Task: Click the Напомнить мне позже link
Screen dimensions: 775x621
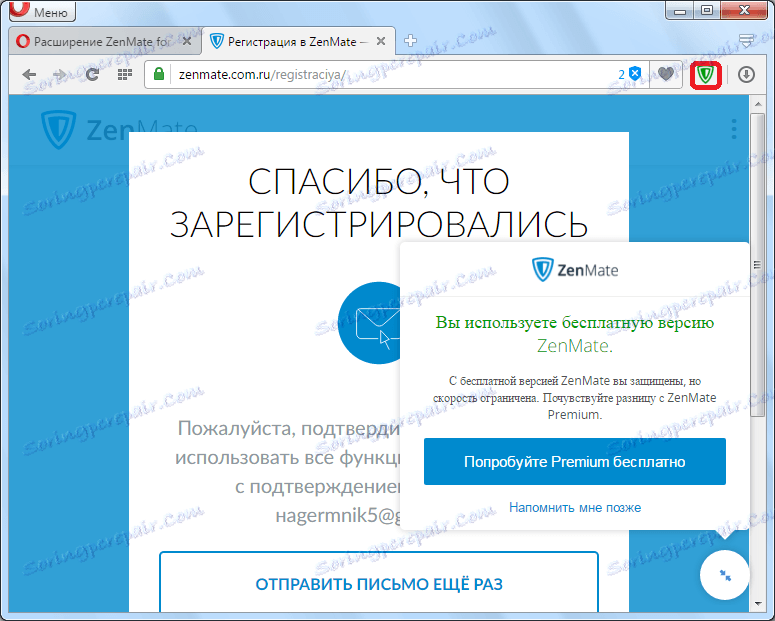Action: (x=575, y=507)
